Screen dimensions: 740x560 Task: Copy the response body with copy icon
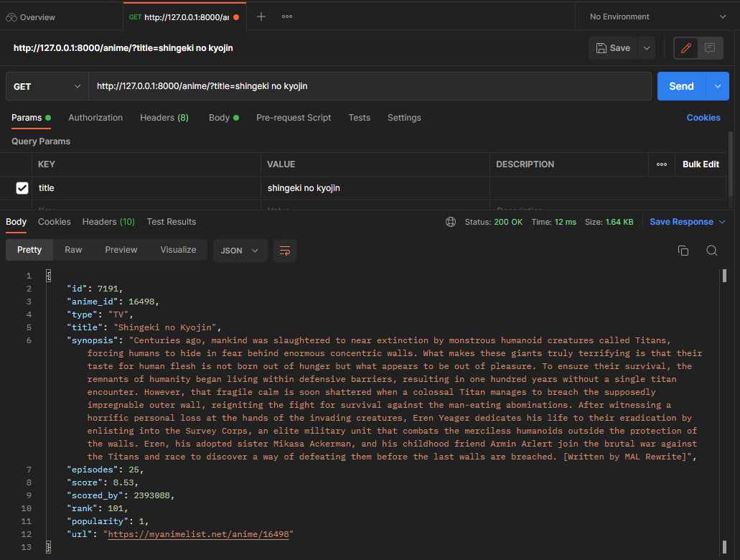click(683, 250)
